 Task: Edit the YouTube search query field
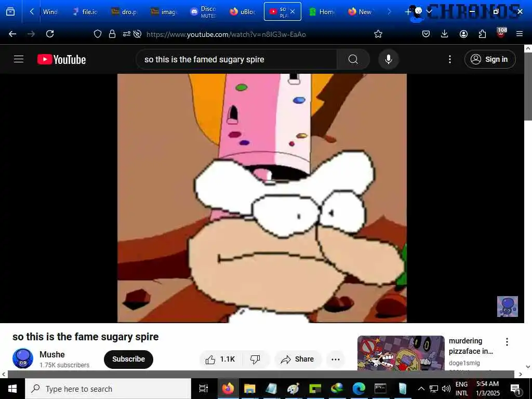click(x=236, y=59)
